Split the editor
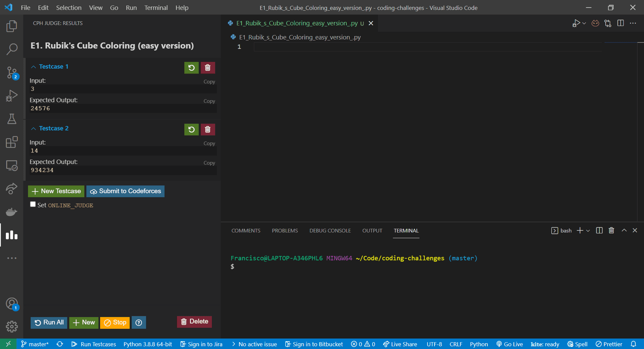This screenshot has height=349, width=644. point(620,23)
